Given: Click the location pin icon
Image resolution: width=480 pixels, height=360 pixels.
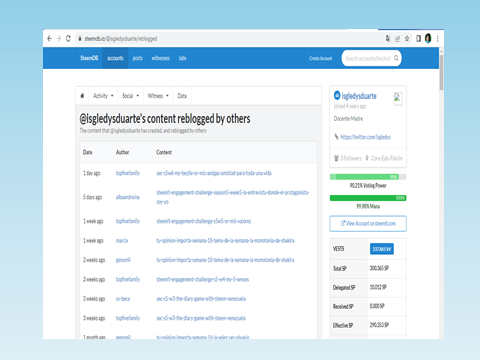Looking at the screenshot, I should 367,158.
